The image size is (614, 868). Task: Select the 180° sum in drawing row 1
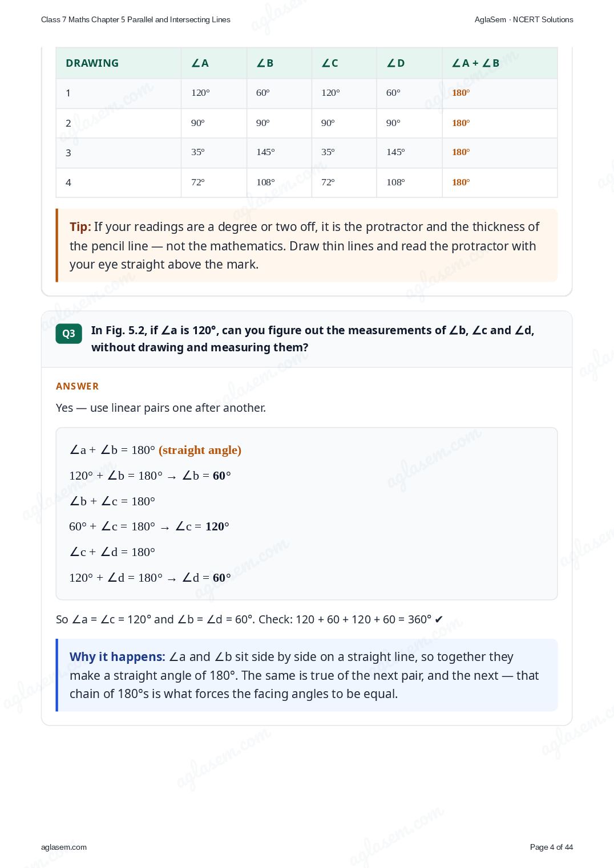(461, 93)
